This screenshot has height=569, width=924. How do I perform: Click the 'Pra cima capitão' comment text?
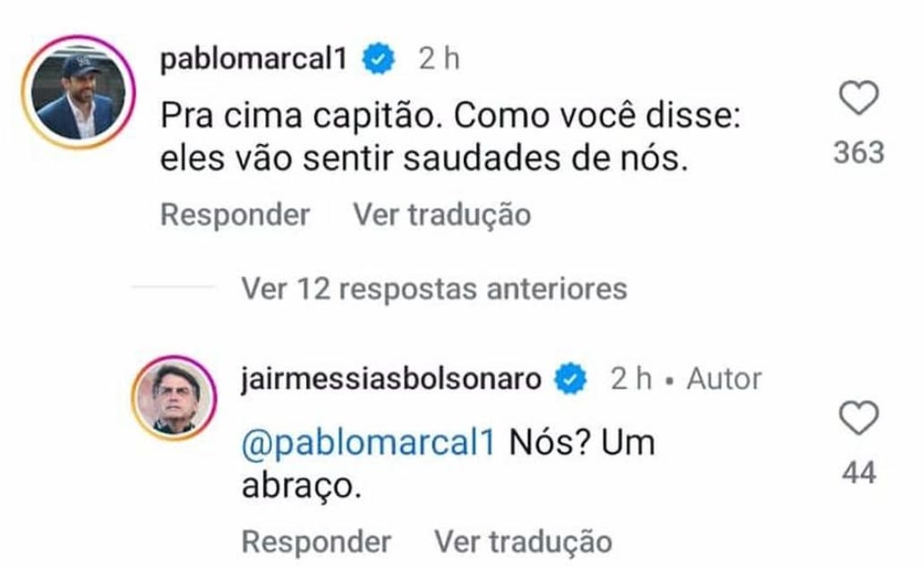tap(450, 137)
